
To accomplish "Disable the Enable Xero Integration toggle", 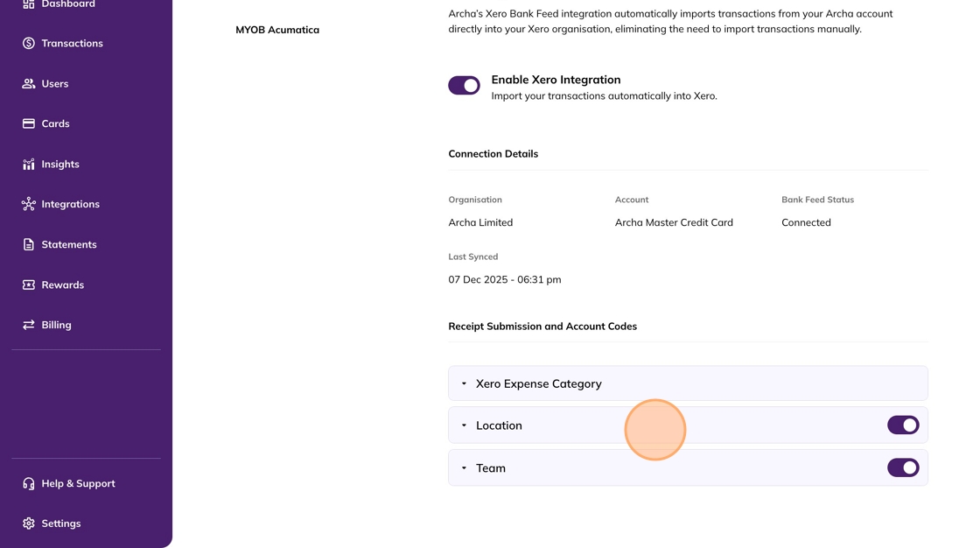I will click(x=464, y=85).
